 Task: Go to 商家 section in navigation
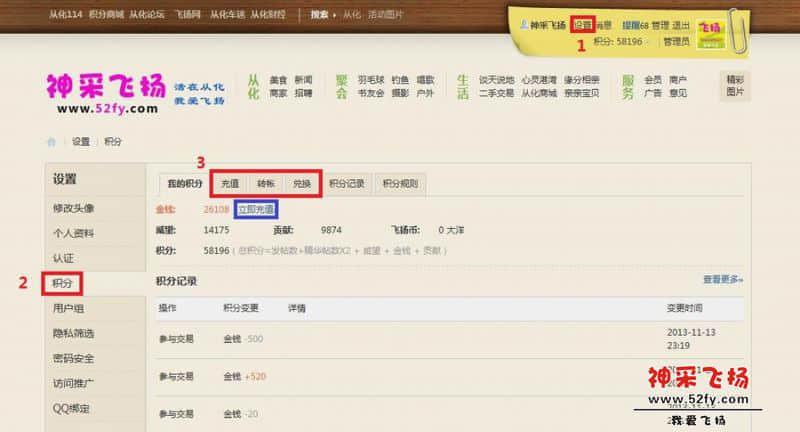coord(278,93)
